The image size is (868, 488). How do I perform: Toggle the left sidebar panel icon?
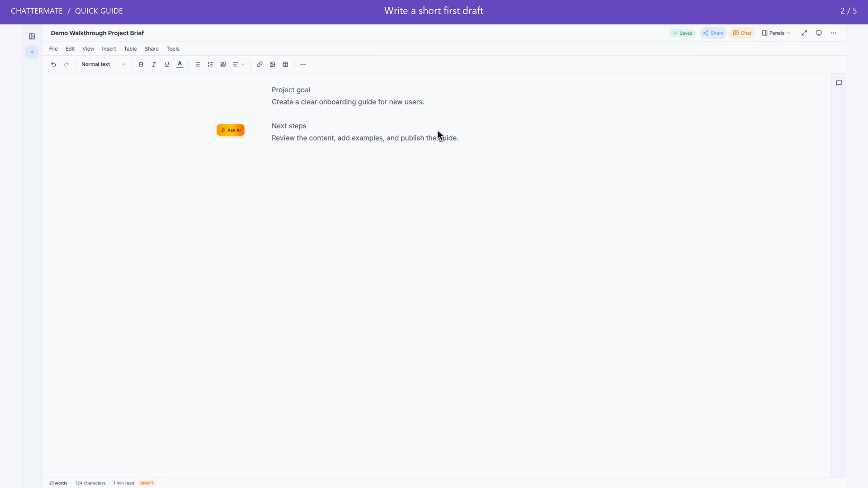click(32, 37)
